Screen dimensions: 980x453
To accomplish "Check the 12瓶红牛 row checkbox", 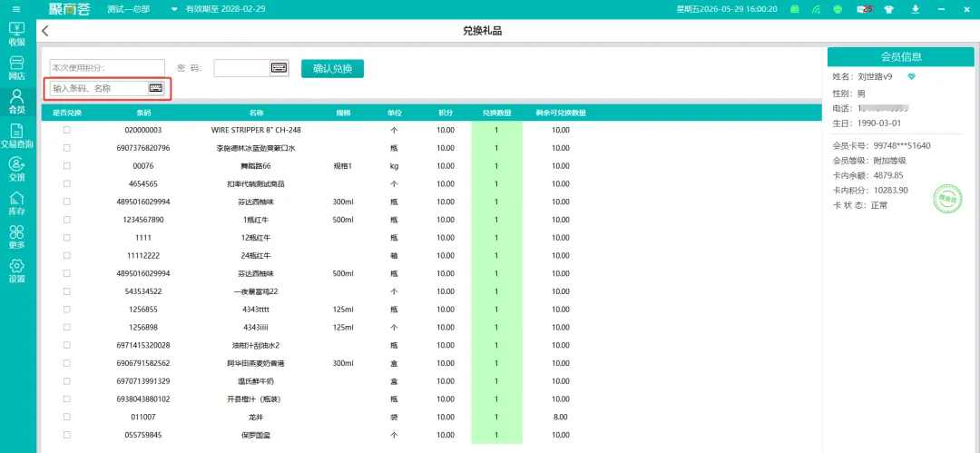I will point(67,238).
